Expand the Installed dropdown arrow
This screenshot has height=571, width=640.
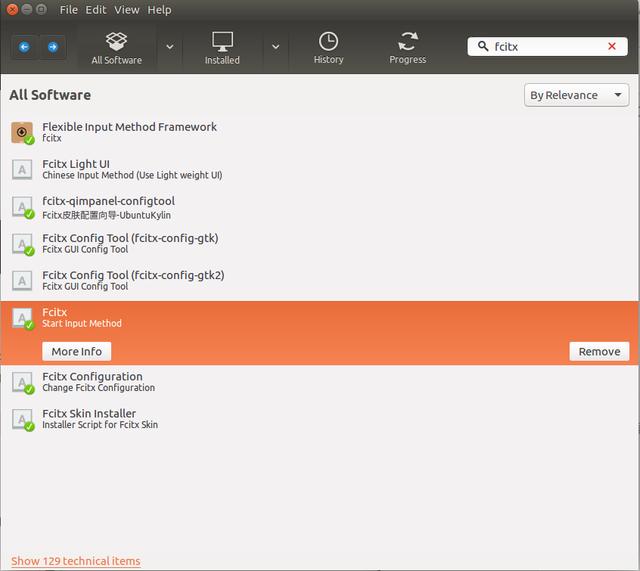click(276, 47)
